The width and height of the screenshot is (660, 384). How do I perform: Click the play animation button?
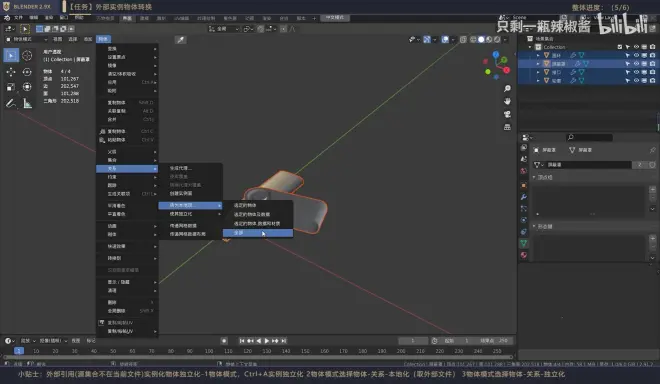pyautogui.click(x=266, y=341)
